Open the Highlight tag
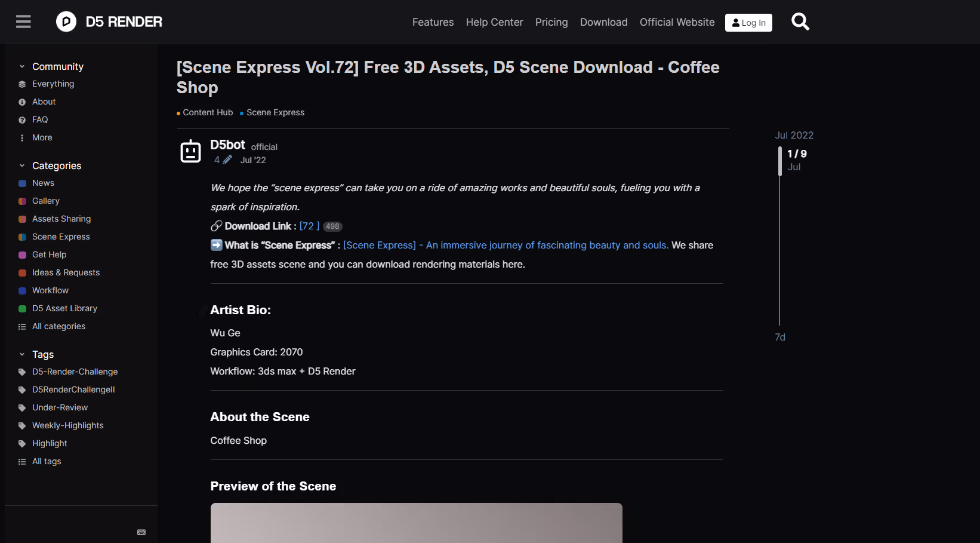Screen dimensions: 980x543 click(50, 443)
